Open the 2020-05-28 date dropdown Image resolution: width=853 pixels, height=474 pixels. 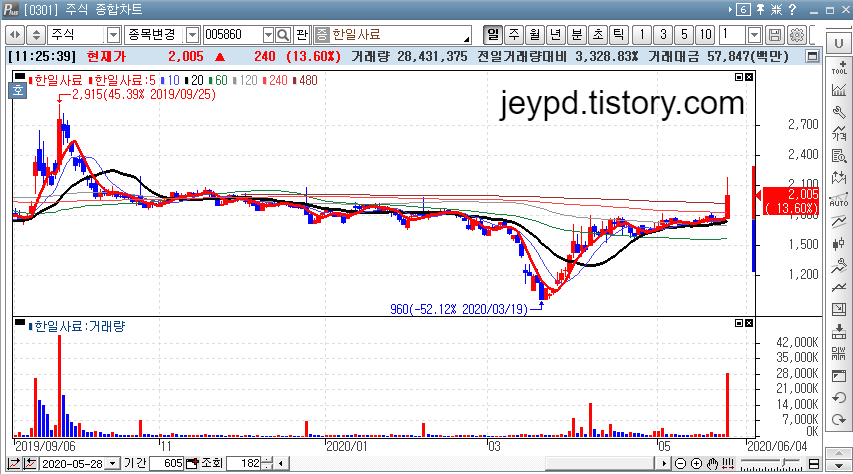point(113,464)
